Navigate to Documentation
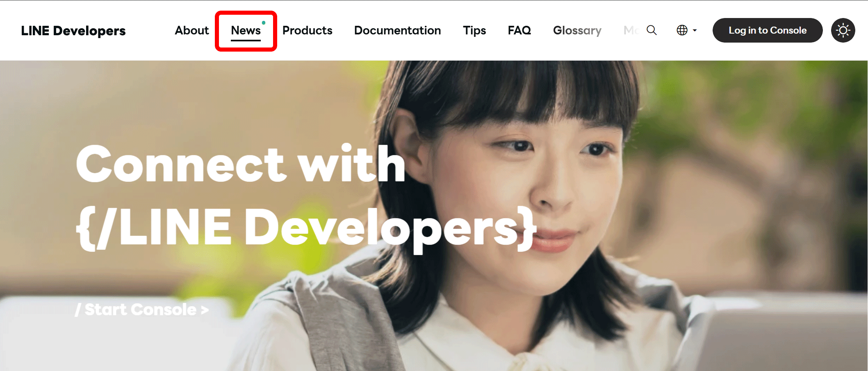Screen dimensions: 868x371 (x=397, y=30)
